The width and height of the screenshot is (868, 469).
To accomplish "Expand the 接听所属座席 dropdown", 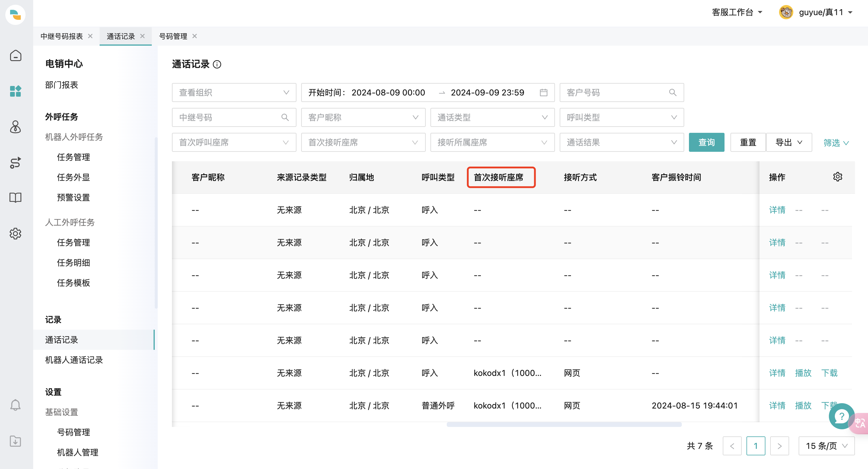I will [x=492, y=143].
